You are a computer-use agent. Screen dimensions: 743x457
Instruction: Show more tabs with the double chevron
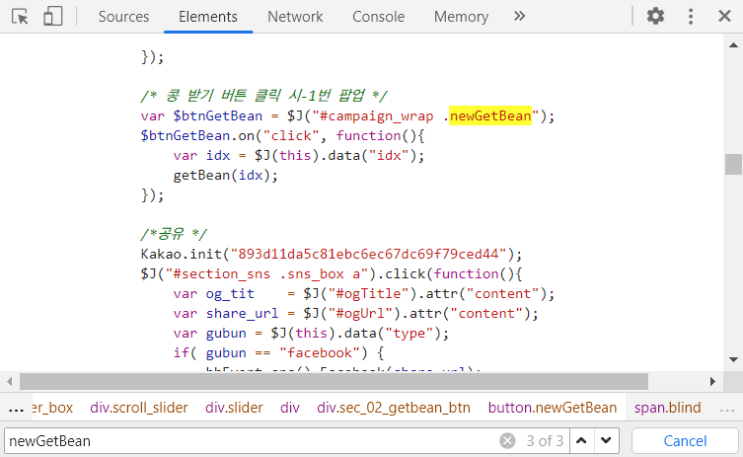click(520, 16)
